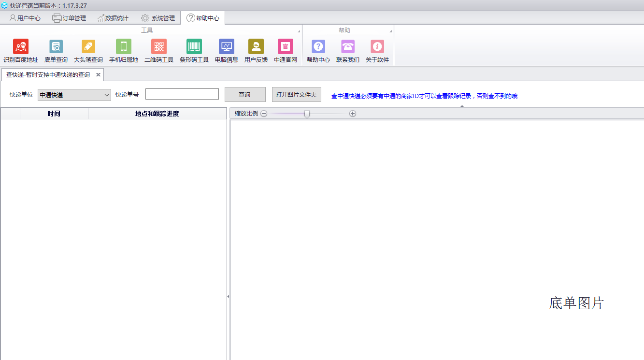Launch 手机归属地 lookup
The image size is (644, 360).
(124, 47)
